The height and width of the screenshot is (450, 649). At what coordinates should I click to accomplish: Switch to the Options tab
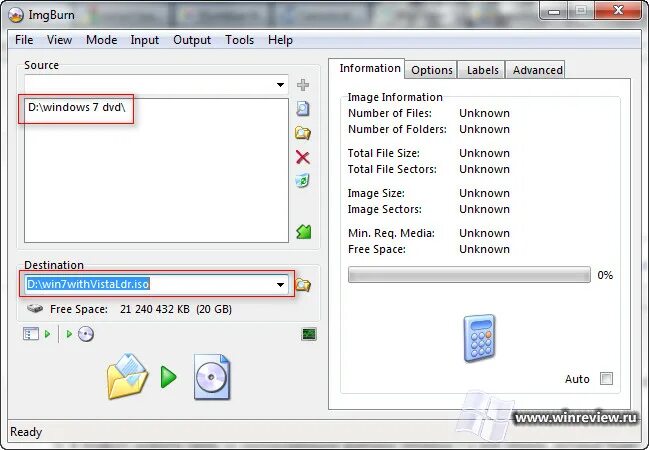point(432,70)
